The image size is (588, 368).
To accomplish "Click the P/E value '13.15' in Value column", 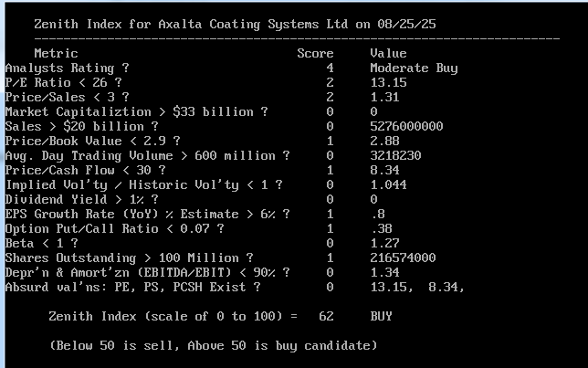I will tap(388, 82).
